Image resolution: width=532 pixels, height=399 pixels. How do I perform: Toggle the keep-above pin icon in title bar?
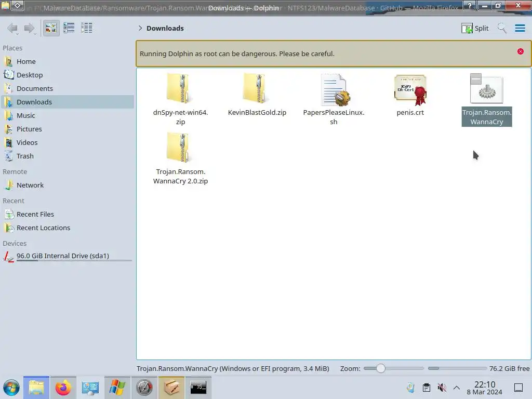pyautogui.click(x=18, y=5)
